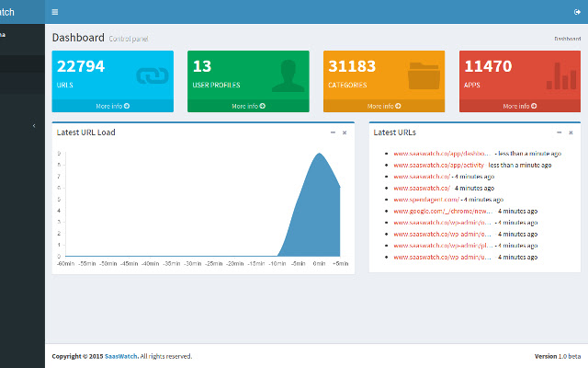Click the peak of the URL load chart
The width and height of the screenshot is (588, 368).
pyautogui.click(x=320, y=154)
